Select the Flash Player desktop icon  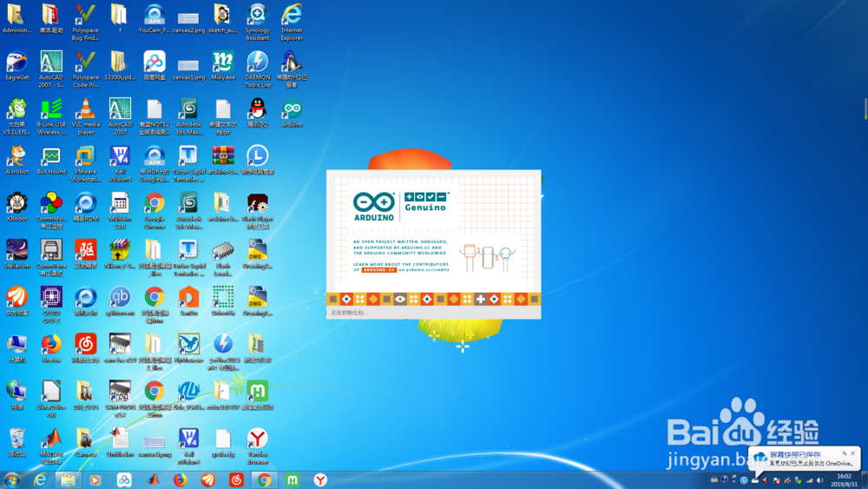point(258,211)
